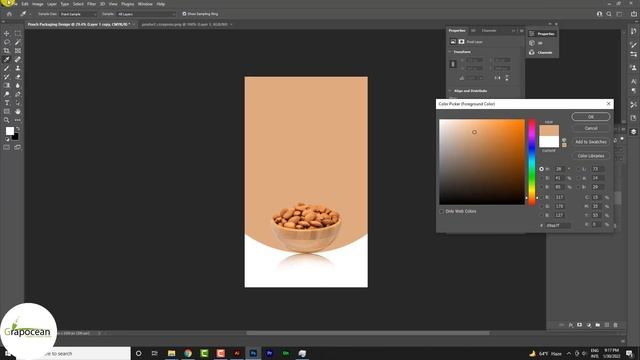Select the Clone Stamp tool

(18, 68)
